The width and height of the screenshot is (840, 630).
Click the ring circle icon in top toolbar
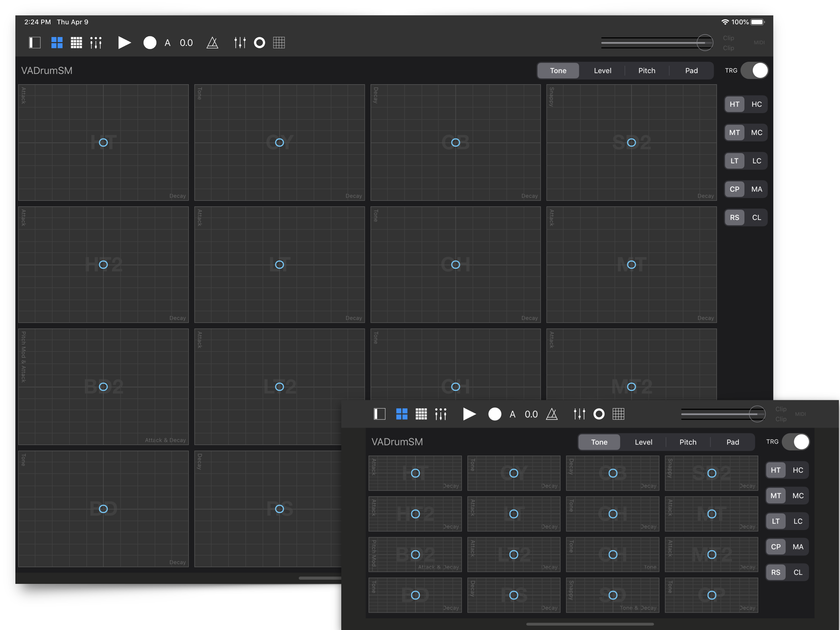point(260,42)
